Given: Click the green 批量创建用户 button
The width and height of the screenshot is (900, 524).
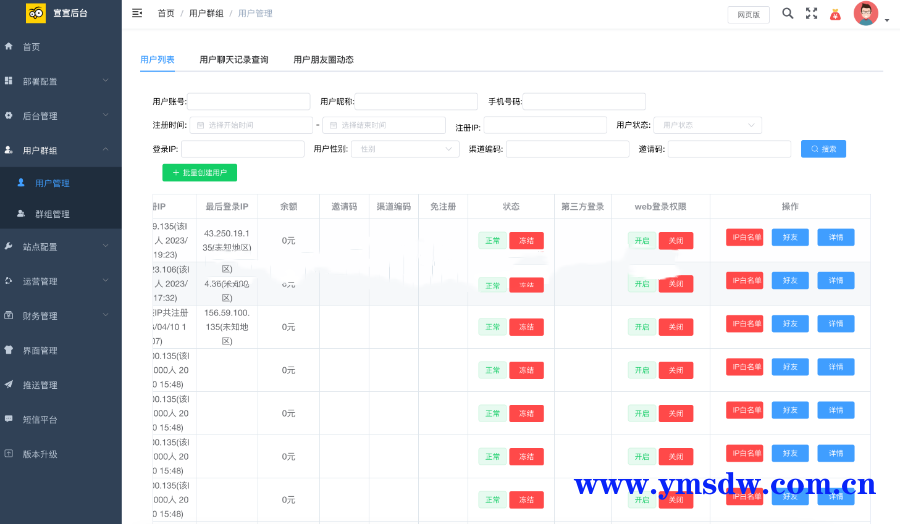Looking at the screenshot, I should point(199,173).
